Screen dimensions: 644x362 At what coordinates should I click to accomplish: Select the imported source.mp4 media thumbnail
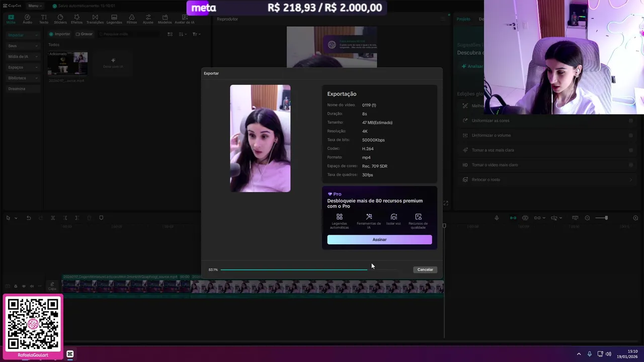(x=67, y=63)
